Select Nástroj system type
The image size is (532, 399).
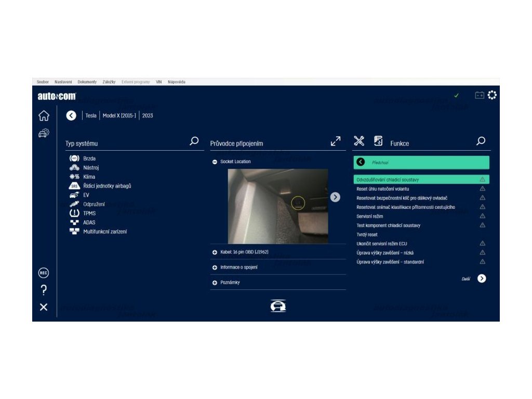pos(91,168)
